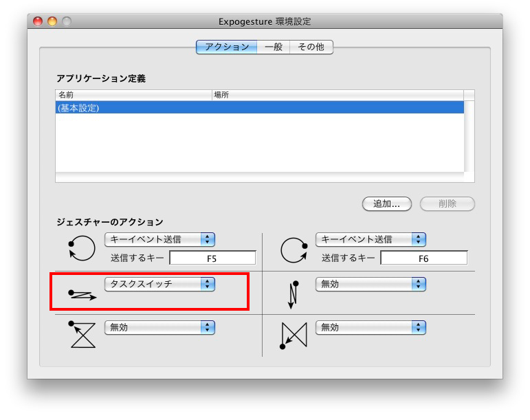Switch to the アクション tab
The height and width of the screenshot is (420, 530).
pos(226,47)
